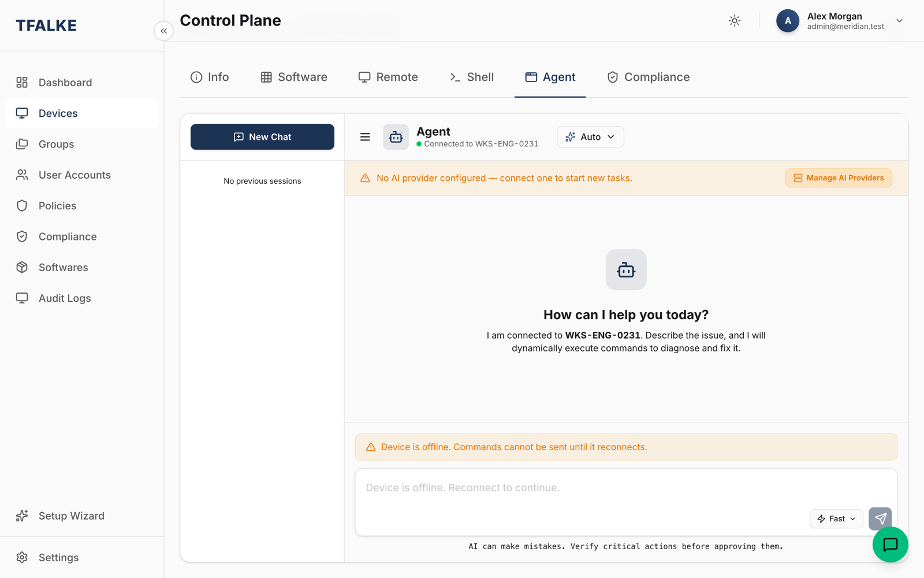Click the 'Connected to WKS-ENG-0231' status text
Viewport: 924px width, 578px height.
point(481,144)
